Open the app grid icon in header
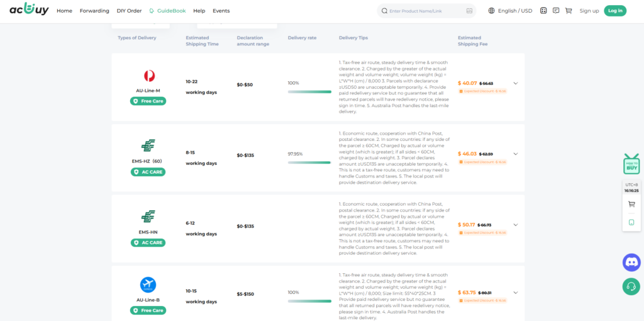The image size is (644, 321). pos(543,11)
